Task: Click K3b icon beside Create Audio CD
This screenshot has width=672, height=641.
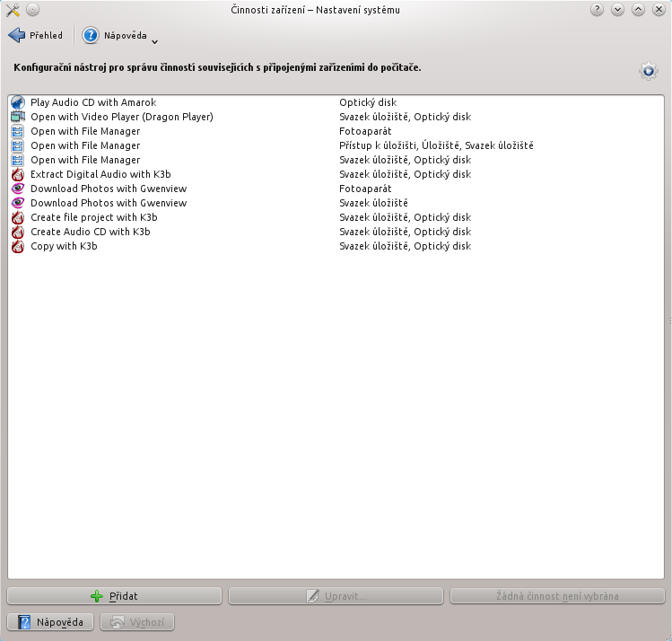Action: click(18, 232)
